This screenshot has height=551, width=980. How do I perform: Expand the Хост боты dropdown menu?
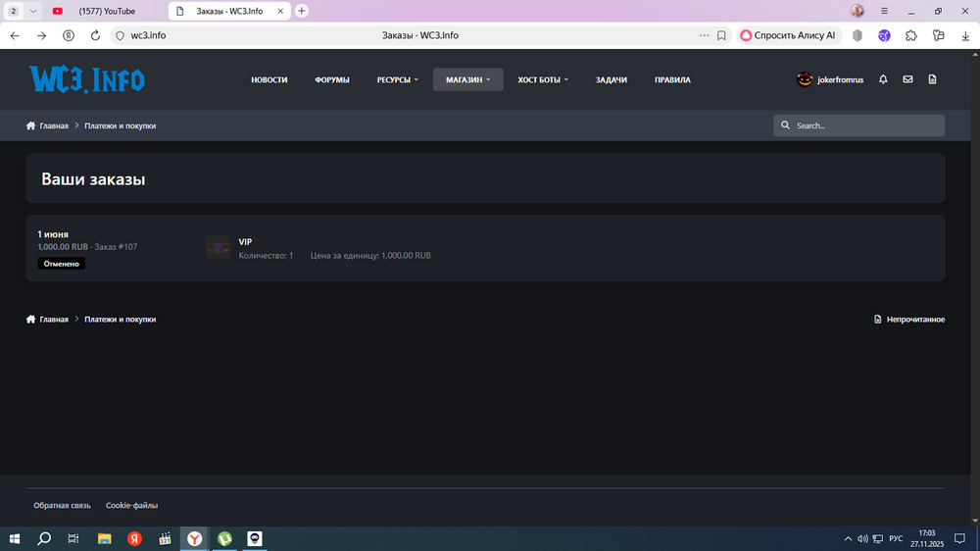pyautogui.click(x=543, y=79)
